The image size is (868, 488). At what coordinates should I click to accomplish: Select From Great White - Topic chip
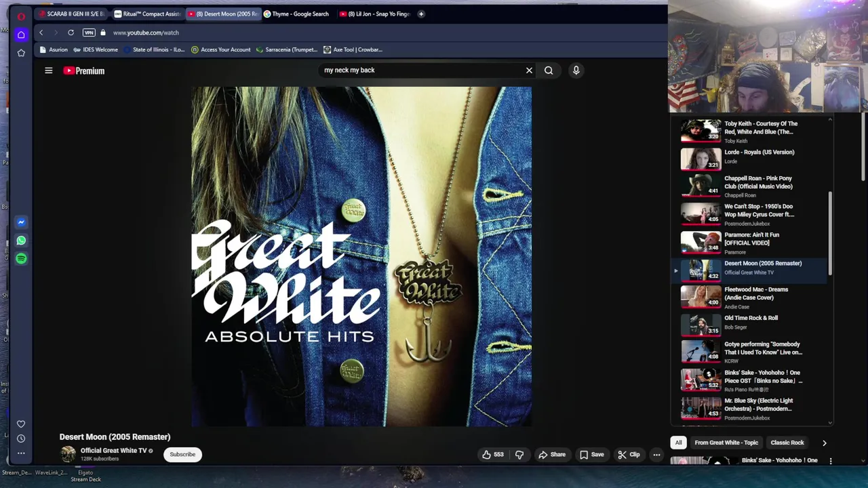[726, 443]
